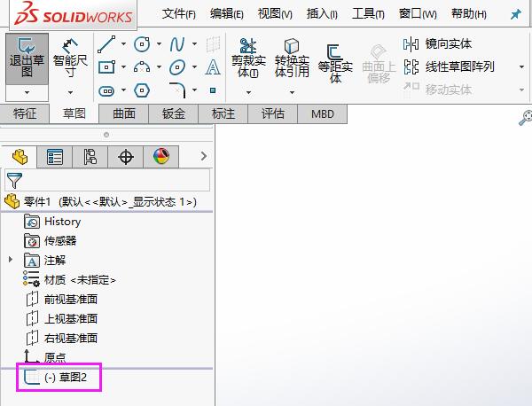Open the Line tool dropdown arrow
Viewport: 532px width, 406px height.
(x=123, y=43)
